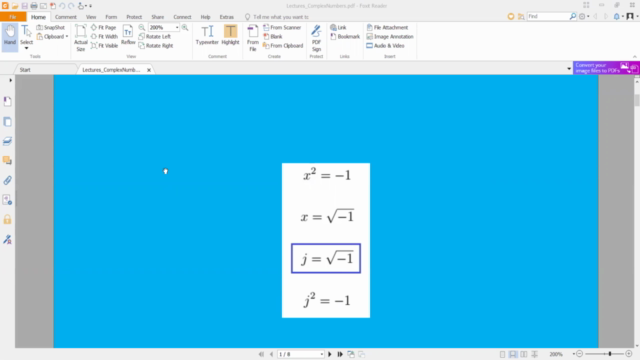Open the Pages thumbnails side panel
640x360 pixels.
pos(7,122)
